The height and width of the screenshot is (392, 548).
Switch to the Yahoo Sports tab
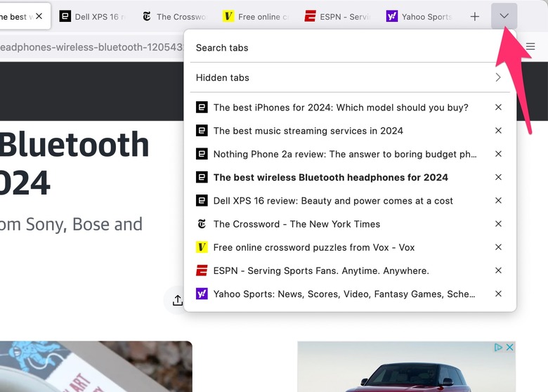[420, 16]
